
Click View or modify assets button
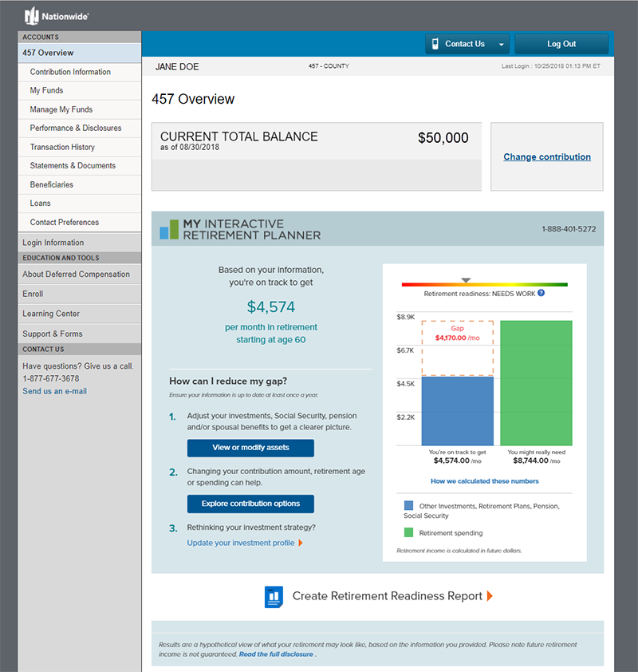tap(250, 448)
